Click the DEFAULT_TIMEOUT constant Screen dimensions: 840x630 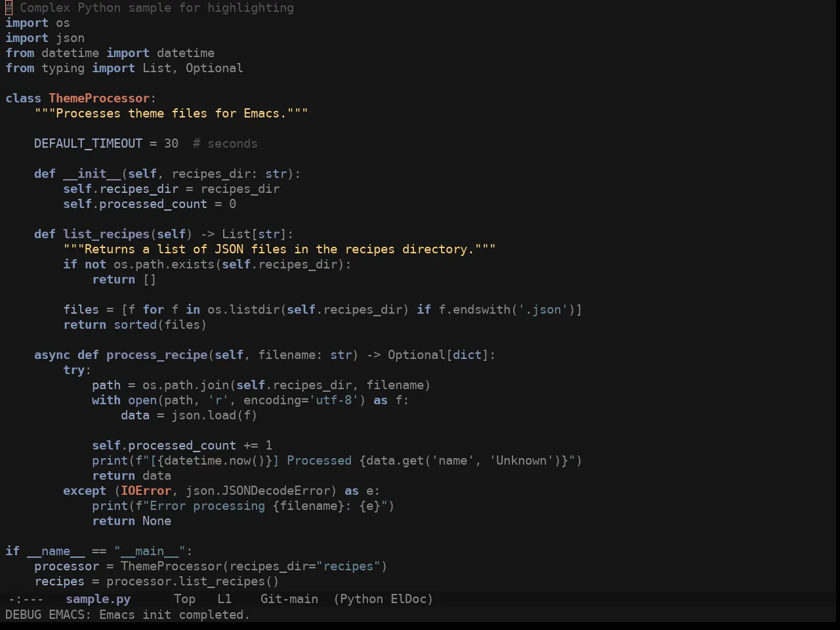tap(88, 144)
